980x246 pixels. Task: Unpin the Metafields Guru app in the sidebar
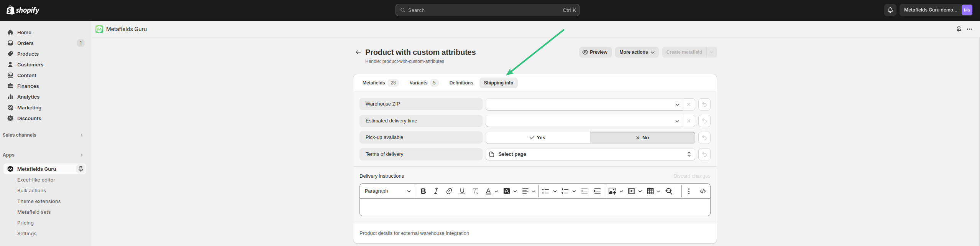[81, 169]
